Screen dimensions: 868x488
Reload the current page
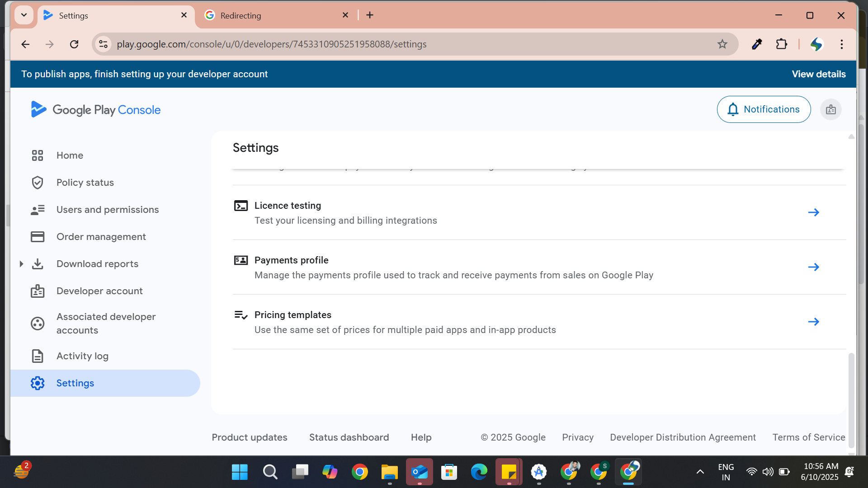click(x=74, y=44)
